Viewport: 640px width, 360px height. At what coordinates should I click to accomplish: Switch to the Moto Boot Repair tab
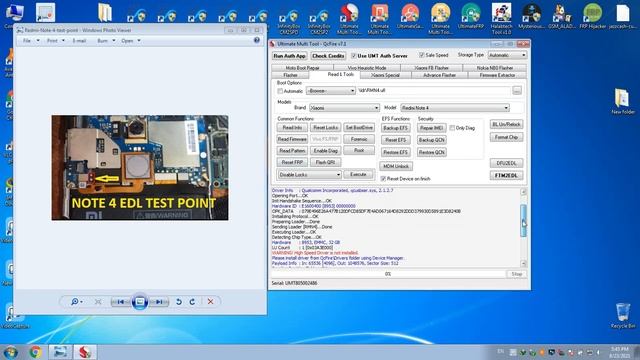point(302,68)
